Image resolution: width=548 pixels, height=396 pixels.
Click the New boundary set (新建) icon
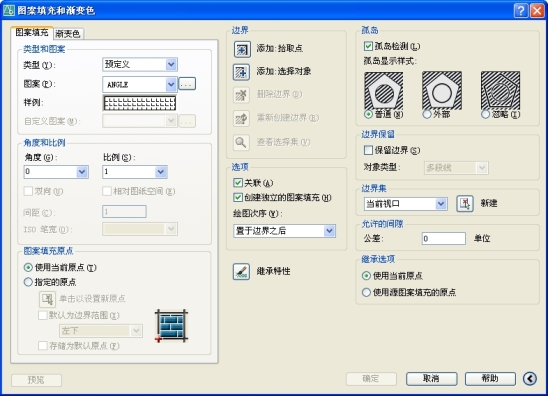tap(465, 203)
